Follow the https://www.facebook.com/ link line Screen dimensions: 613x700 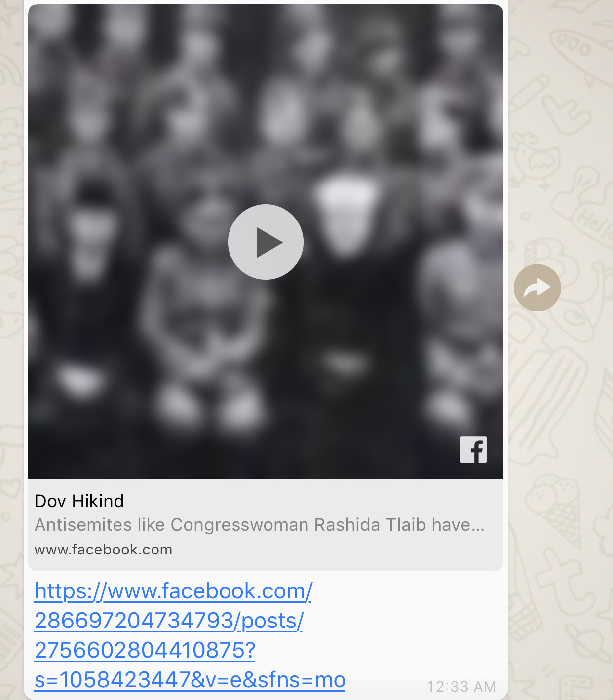(173, 591)
